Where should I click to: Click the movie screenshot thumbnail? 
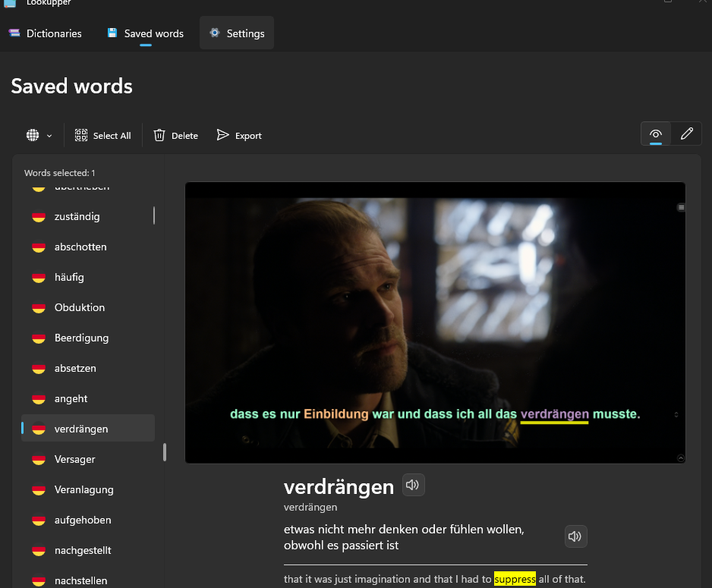click(435, 322)
